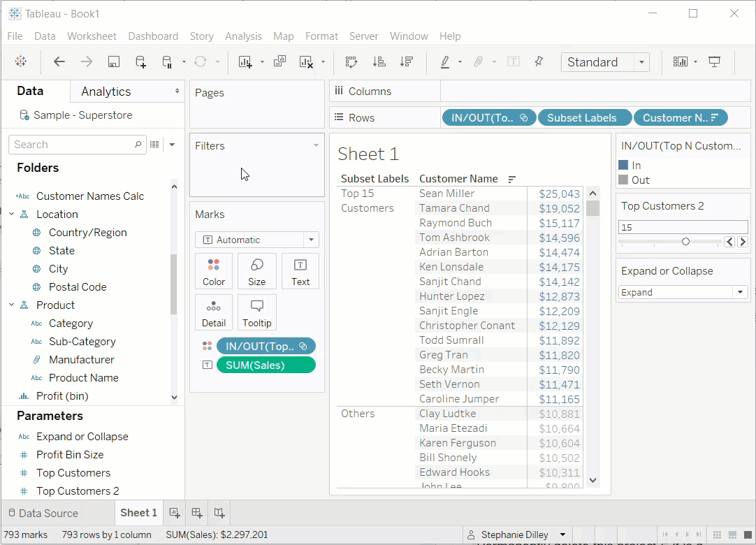Click the Save workbook toolbar icon
Screen dimensions: 756x545
(x=113, y=61)
